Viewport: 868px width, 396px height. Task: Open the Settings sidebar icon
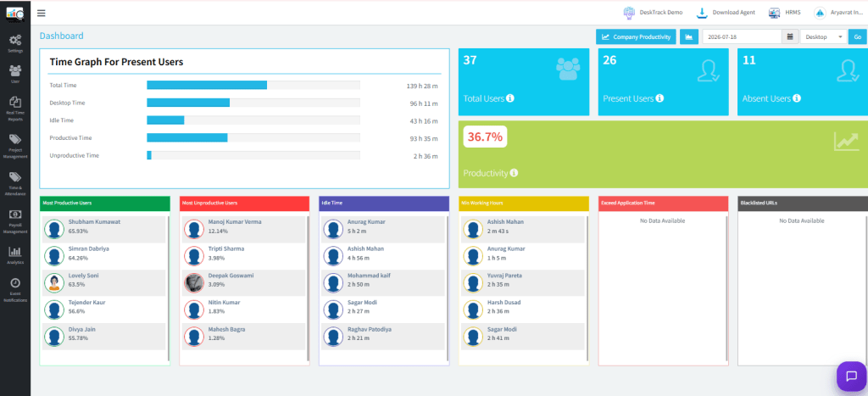click(x=15, y=43)
